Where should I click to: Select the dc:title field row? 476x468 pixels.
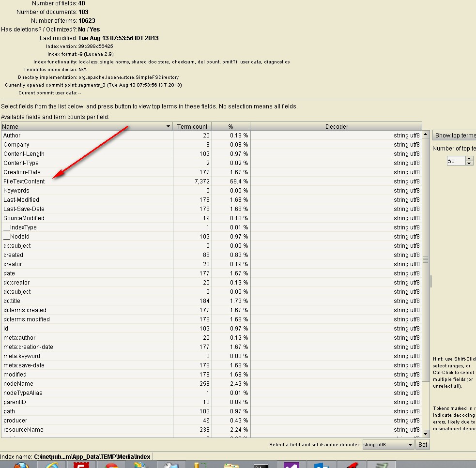tap(211, 301)
